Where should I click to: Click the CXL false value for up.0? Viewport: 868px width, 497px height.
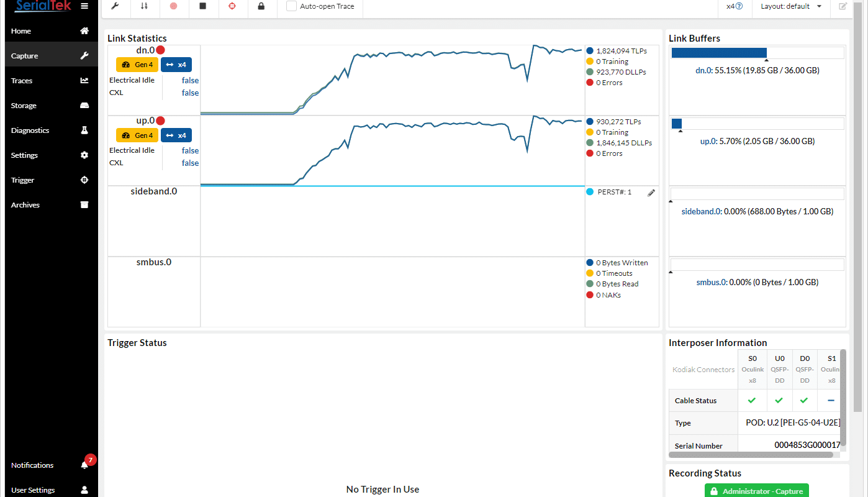pyautogui.click(x=190, y=163)
